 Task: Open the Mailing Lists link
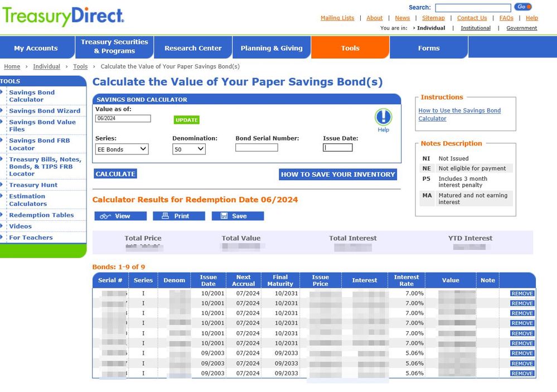tap(337, 18)
